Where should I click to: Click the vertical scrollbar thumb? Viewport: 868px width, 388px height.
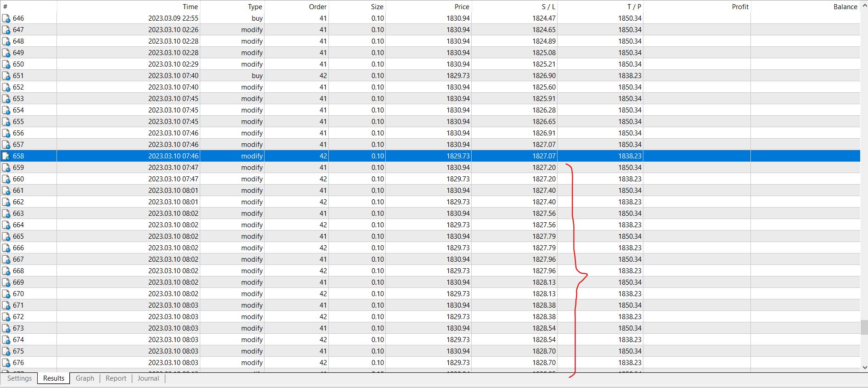[864, 328]
